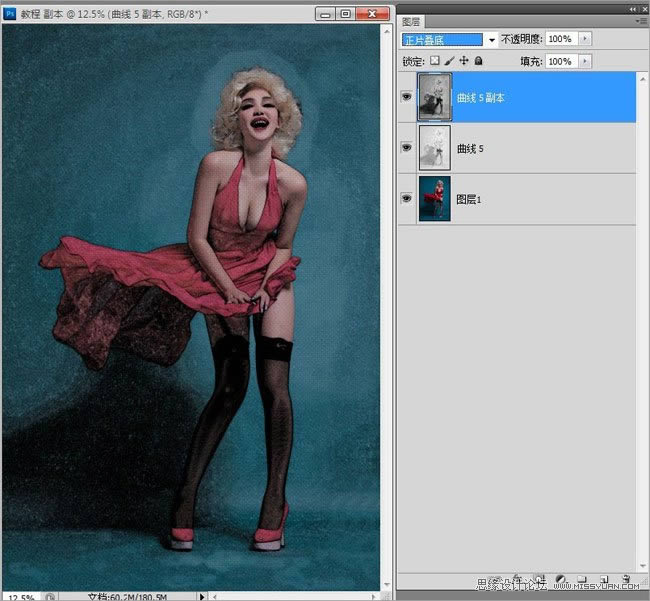Click the new group folder icon
650x601 pixels.
pos(582,579)
